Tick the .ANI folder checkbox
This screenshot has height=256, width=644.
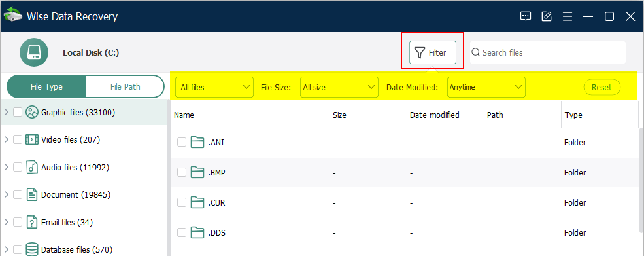182,143
